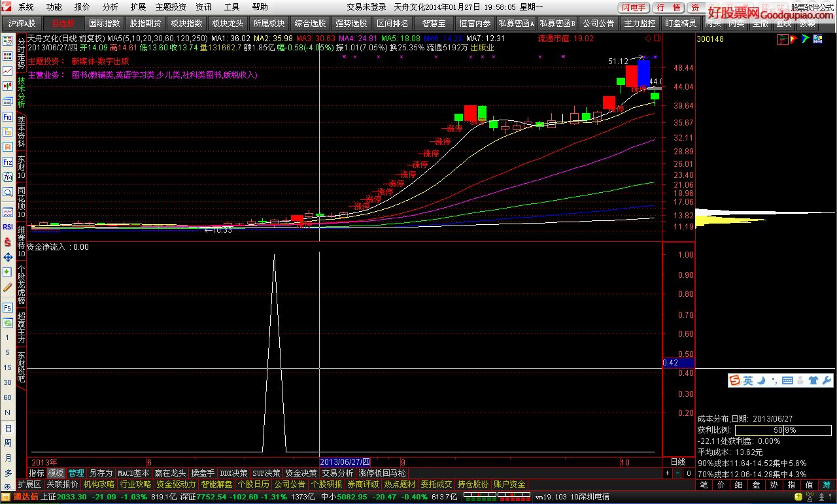The image size is (837, 504).
Task: Click the 公司公告 toolbar button
Action: [x=598, y=24]
